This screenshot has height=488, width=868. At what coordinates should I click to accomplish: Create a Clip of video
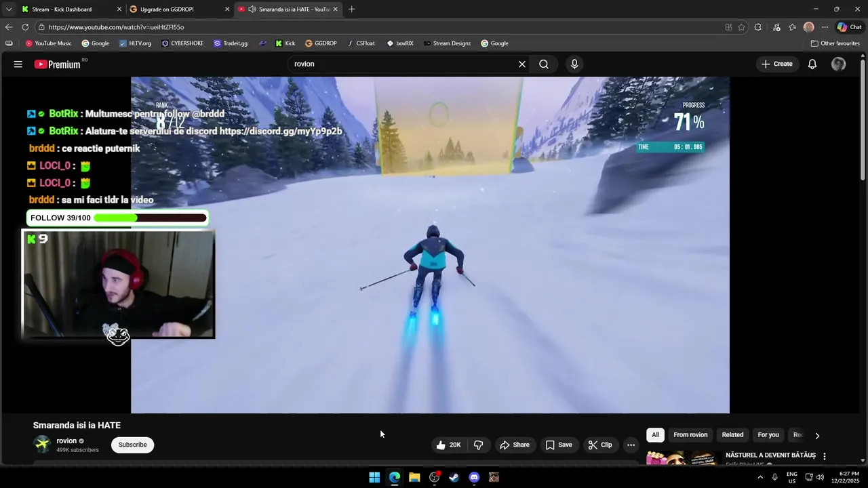tap(600, 445)
